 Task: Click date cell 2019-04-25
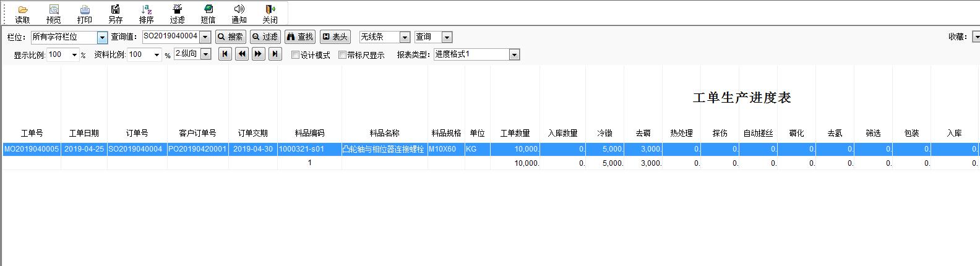point(84,149)
